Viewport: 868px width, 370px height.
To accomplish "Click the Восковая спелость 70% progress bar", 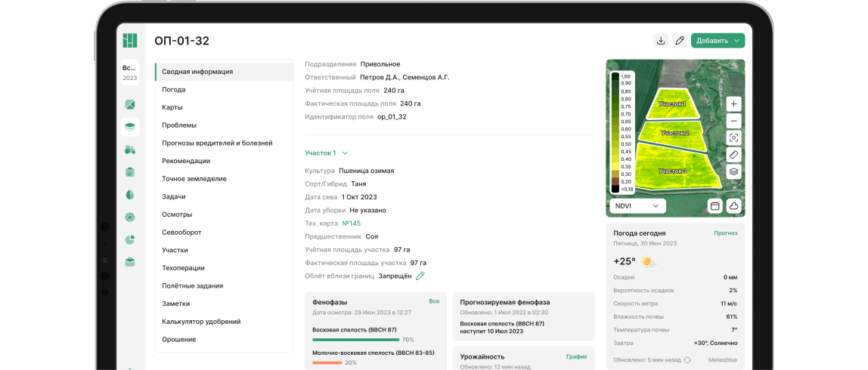I will tap(355, 340).
